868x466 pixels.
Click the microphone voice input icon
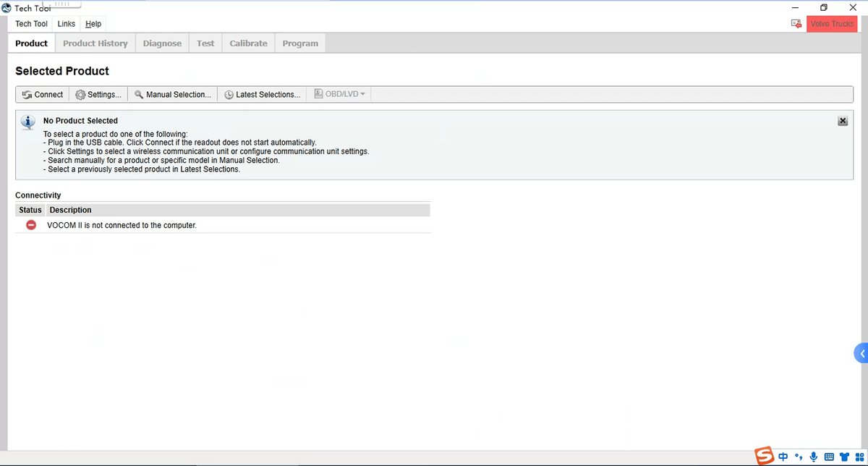(814, 457)
